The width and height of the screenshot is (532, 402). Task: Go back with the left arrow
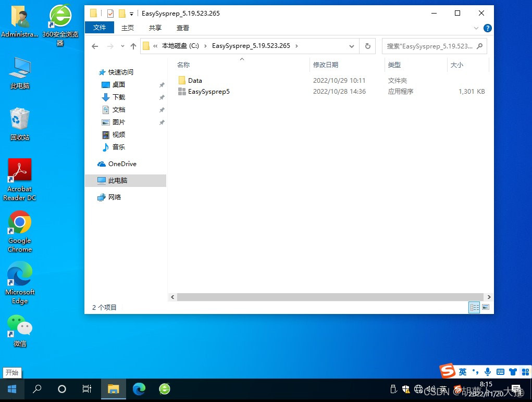95,46
